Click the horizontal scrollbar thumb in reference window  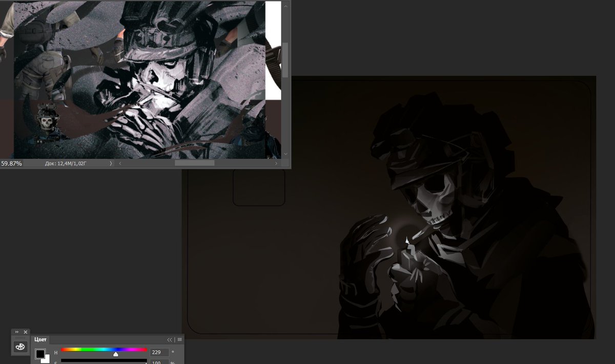(x=194, y=163)
